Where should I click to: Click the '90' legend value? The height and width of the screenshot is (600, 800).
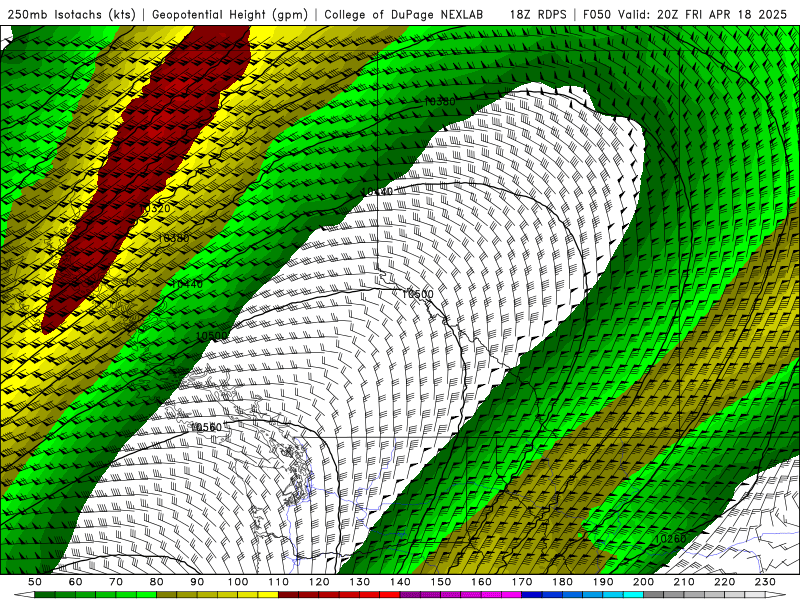coord(197,582)
